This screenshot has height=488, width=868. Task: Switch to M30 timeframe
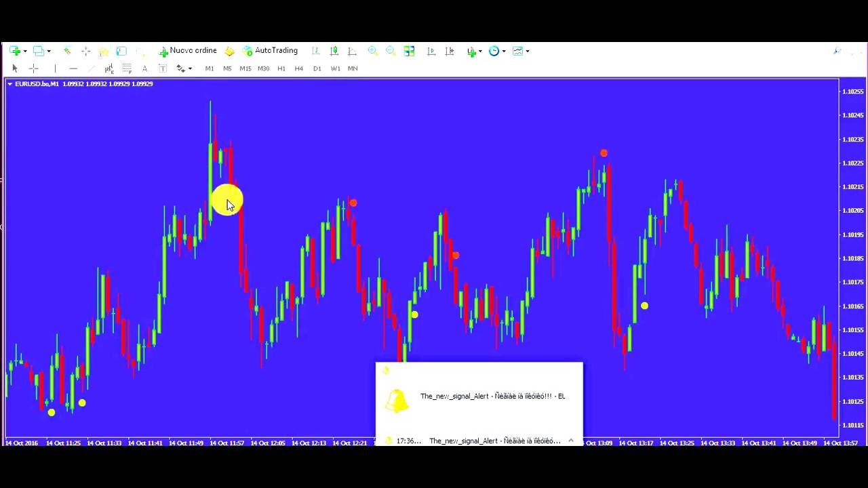(263, 68)
